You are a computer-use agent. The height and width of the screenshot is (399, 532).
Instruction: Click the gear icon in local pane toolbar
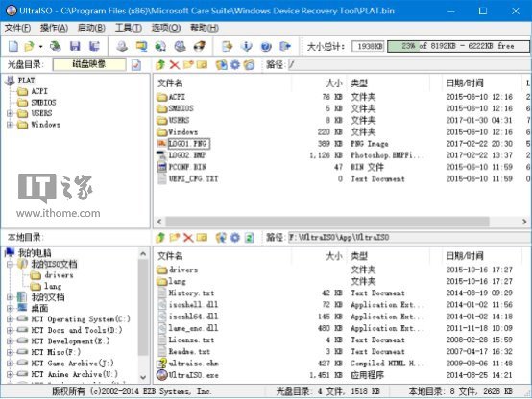pos(235,238)
